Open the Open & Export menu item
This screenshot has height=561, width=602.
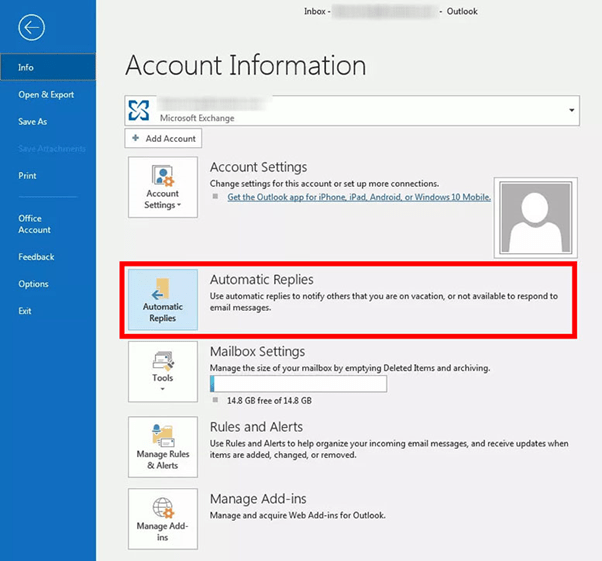(46, 95)
